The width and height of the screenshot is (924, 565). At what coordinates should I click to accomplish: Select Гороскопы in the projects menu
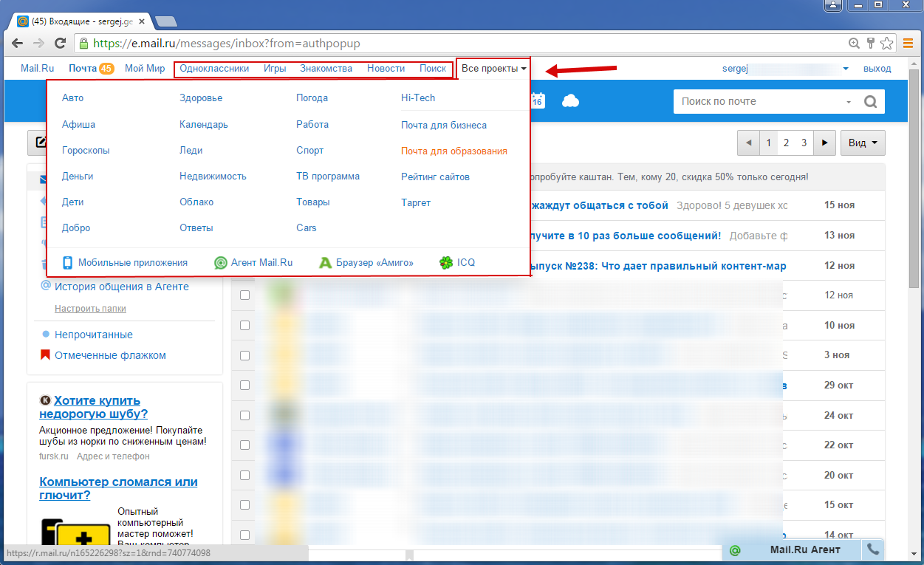[86, 151]
